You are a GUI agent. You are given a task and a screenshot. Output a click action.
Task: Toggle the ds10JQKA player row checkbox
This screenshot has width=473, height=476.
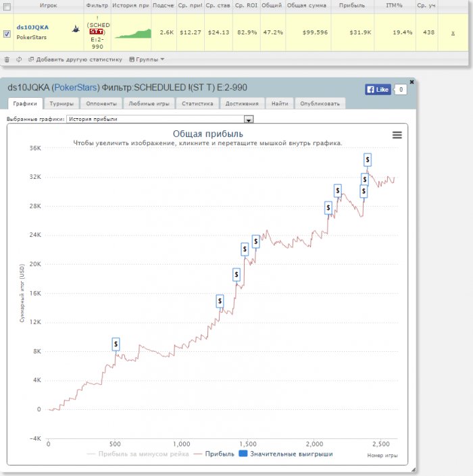7,33
